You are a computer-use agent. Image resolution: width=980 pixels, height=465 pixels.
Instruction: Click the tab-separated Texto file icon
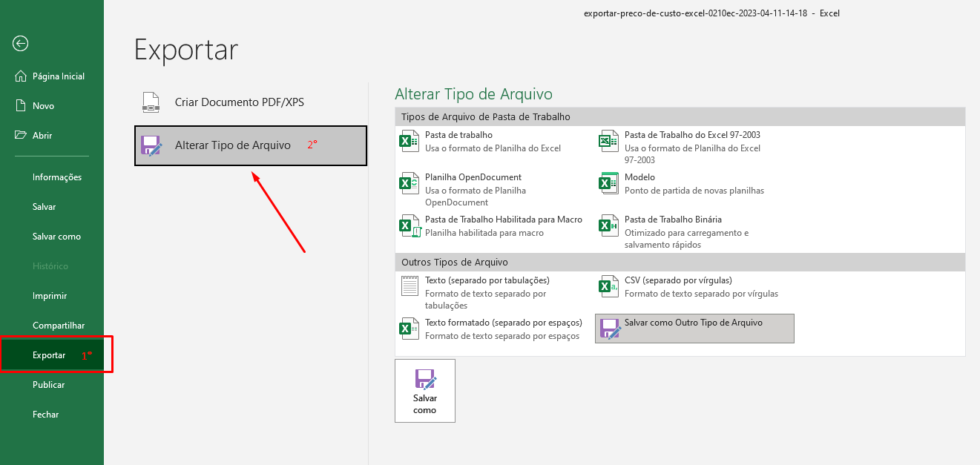[x=410, y=286]
